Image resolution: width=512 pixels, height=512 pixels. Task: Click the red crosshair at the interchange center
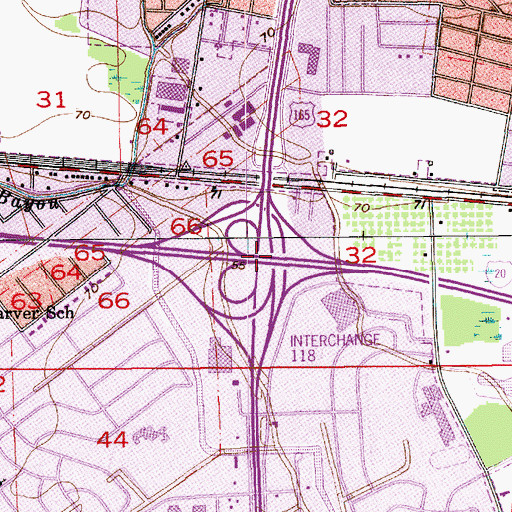point(256,256)
